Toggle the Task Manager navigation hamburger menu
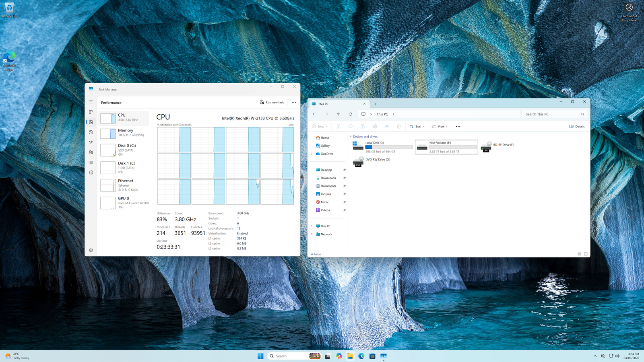This screenshot has height=362, width=644. tap(91, 102)
